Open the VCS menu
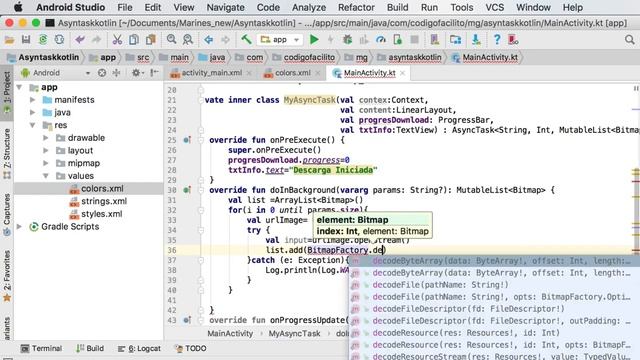The height and width of the screenshot is (360, 640). (x=494, y=7)
